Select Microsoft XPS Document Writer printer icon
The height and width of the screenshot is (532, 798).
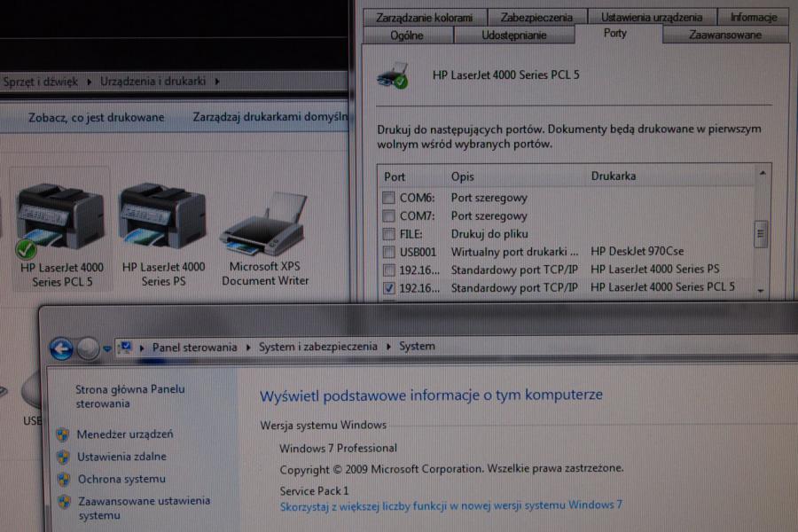point(264,224)
